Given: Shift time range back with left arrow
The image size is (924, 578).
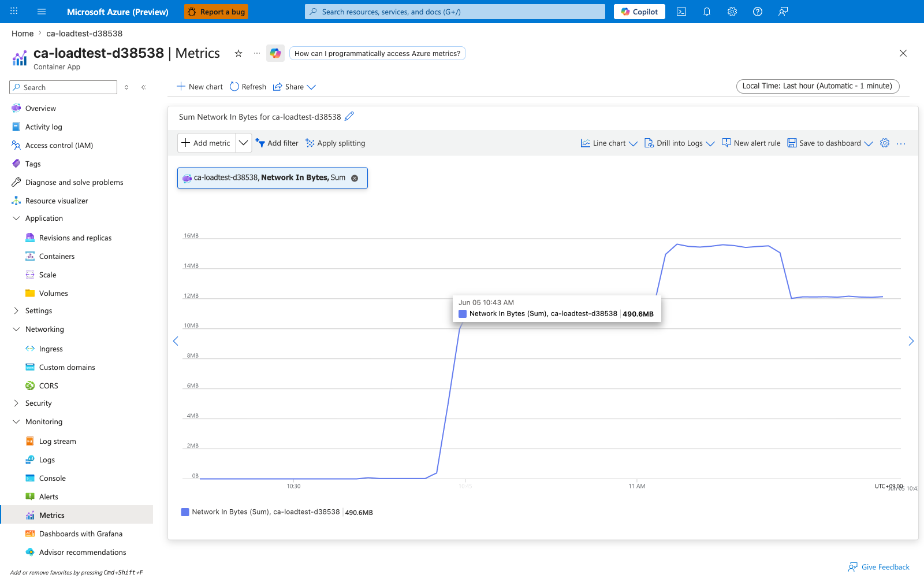Looking at the screenshot, I should [176, 341].
